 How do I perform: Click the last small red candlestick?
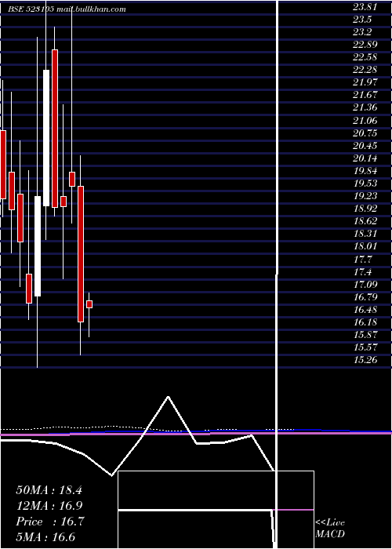coord(89,304)
